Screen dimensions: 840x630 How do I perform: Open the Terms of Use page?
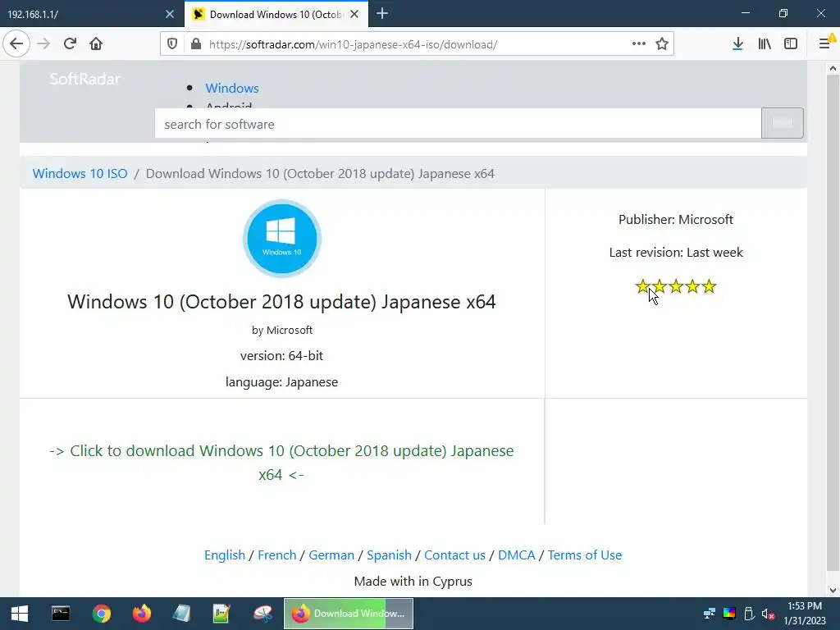pos(584,555)
